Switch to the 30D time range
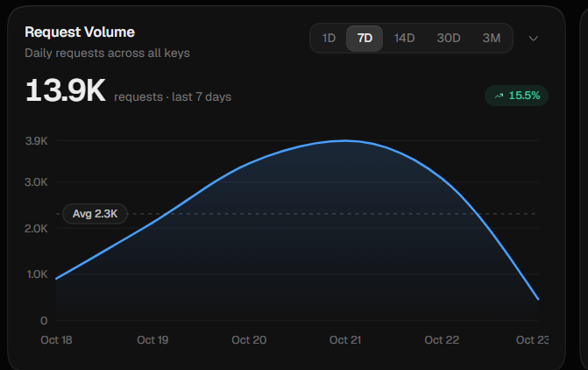 [x=449, y=39]
